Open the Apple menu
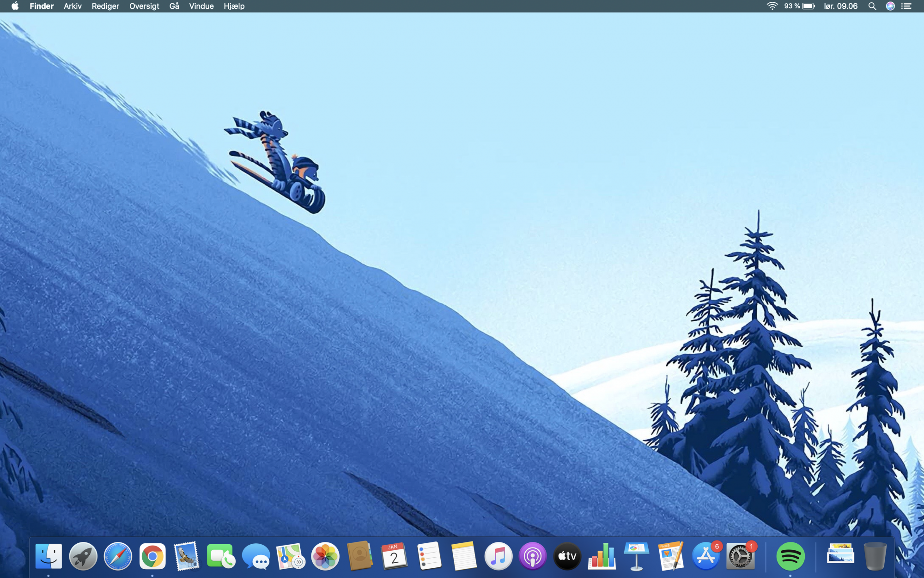The width and height of the screenshot is (924, 578). click(15, 6)
